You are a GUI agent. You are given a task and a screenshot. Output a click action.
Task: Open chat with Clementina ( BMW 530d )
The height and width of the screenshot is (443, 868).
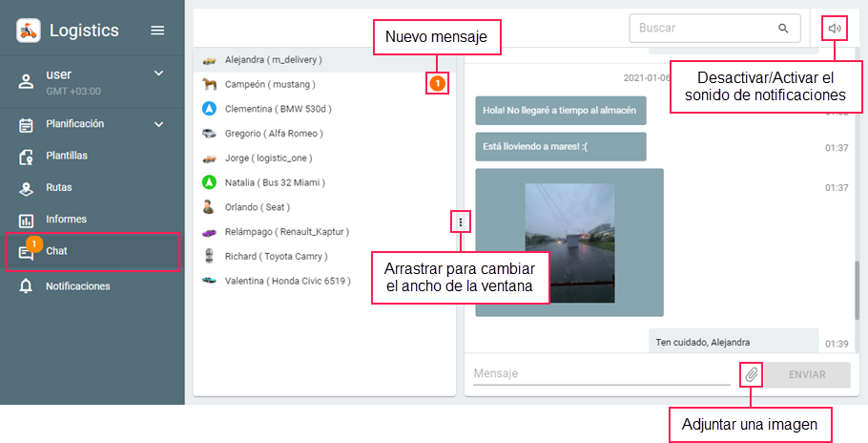coord(324,109)
